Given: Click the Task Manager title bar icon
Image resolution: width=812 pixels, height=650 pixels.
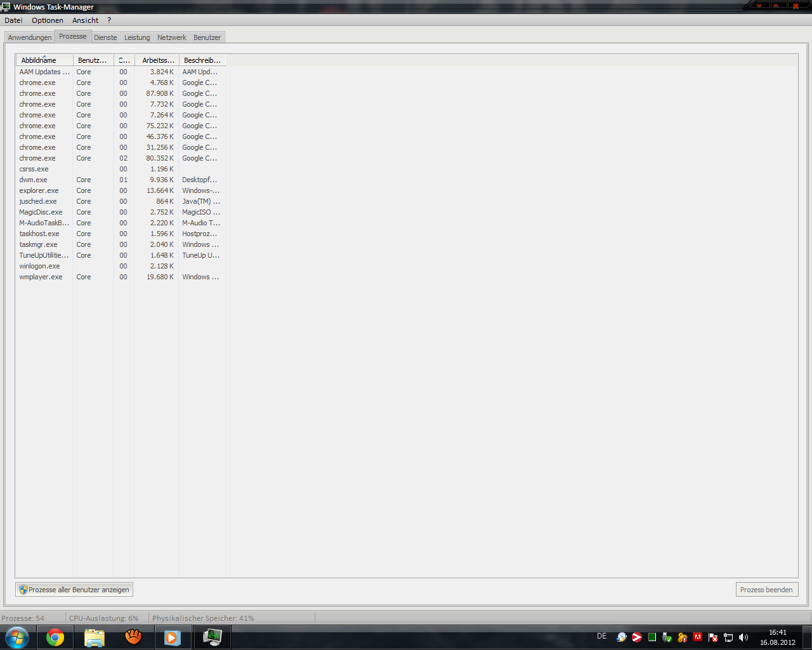Looking at the screenshot, I should click(x=6, y=7).
